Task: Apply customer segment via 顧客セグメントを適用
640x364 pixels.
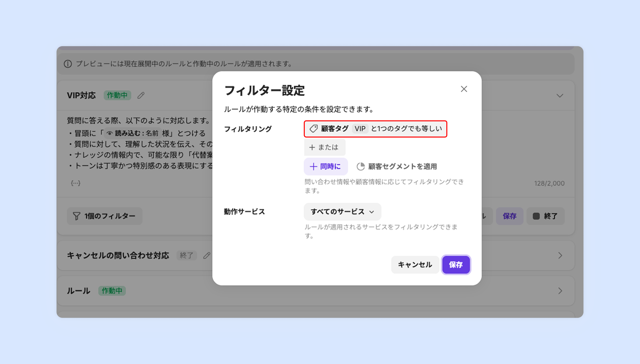Action: click(397, 167)
